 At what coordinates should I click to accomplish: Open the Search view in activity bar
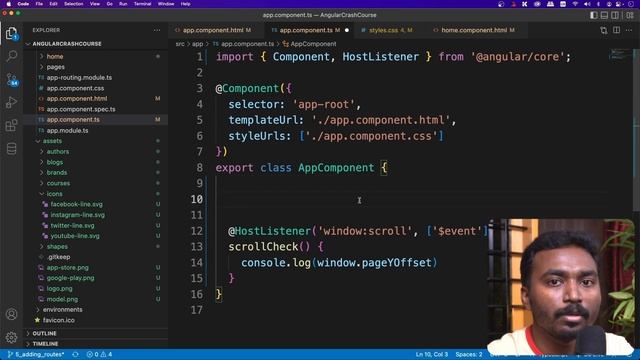click(11, 56)
